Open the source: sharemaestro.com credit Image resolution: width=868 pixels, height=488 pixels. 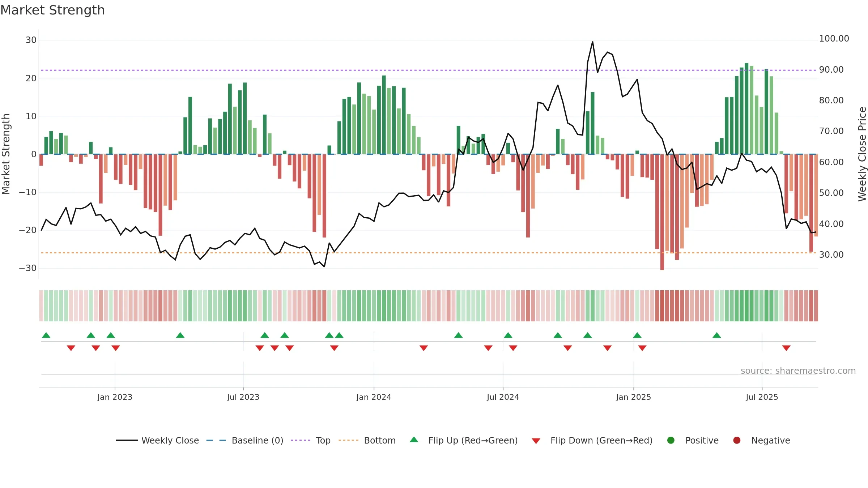pyautogui.click(x=798, y=371)
